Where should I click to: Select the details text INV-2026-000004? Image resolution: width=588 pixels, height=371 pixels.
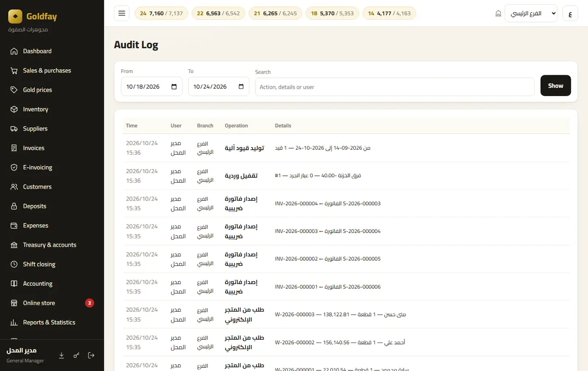296,203
